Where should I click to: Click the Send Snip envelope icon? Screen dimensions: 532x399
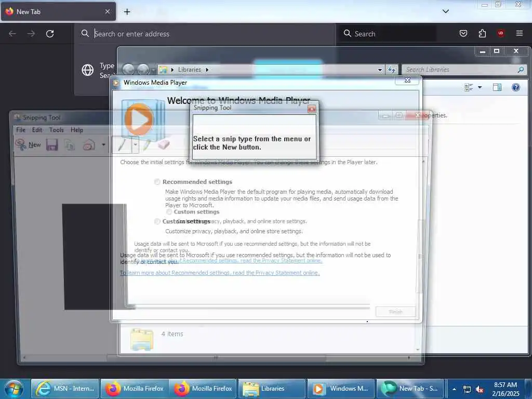tap(89, 145)
